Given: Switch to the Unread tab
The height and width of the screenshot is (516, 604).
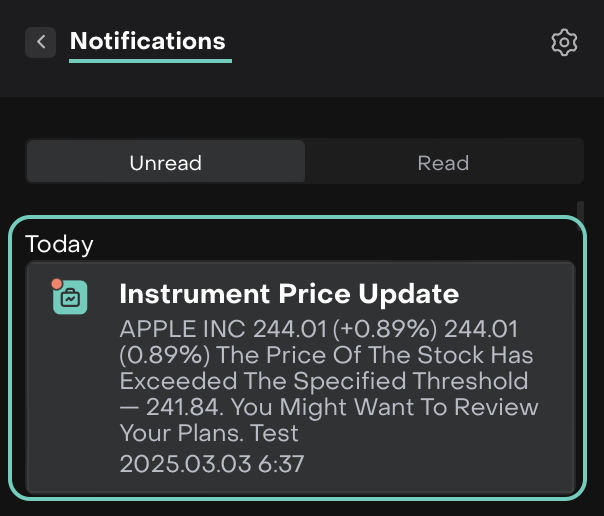Looking at the screenshot, I should pos(165,162).
